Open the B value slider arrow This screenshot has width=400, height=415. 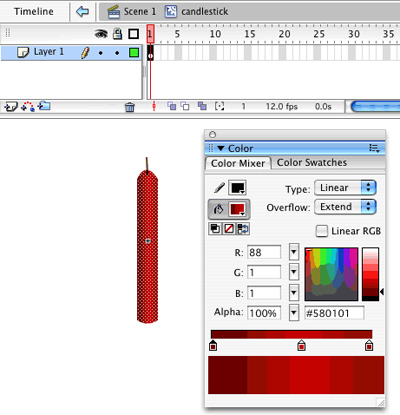[294, 293]
